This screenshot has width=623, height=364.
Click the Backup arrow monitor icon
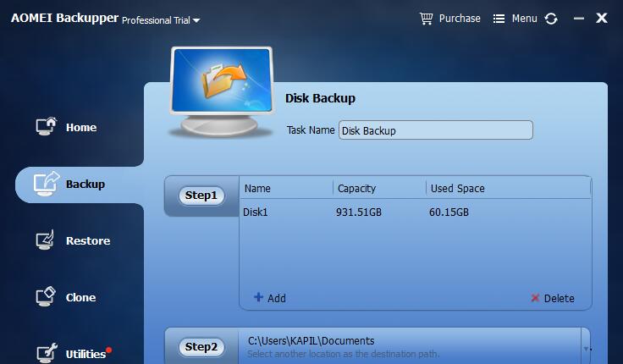coord(47,184)
